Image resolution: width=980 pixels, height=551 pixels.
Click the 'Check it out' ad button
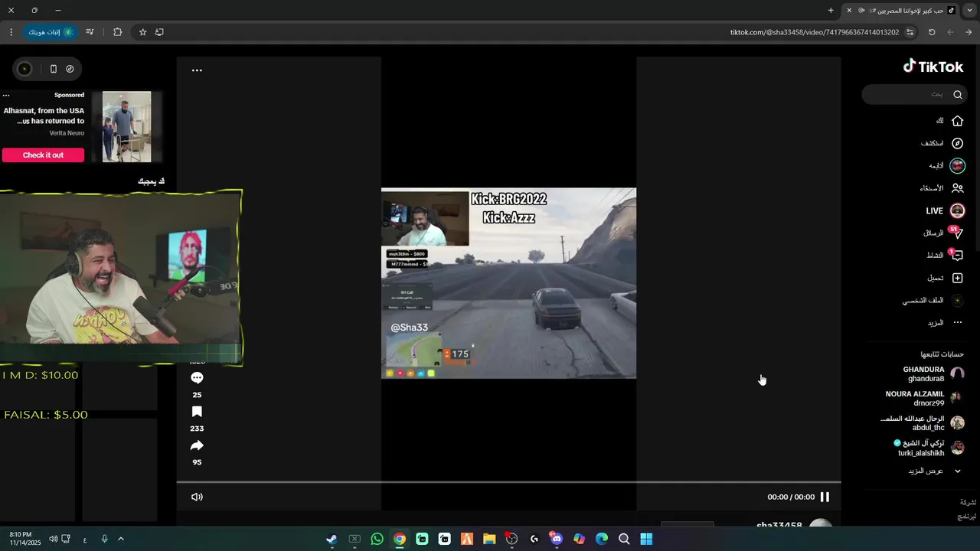tap(43, 155)
